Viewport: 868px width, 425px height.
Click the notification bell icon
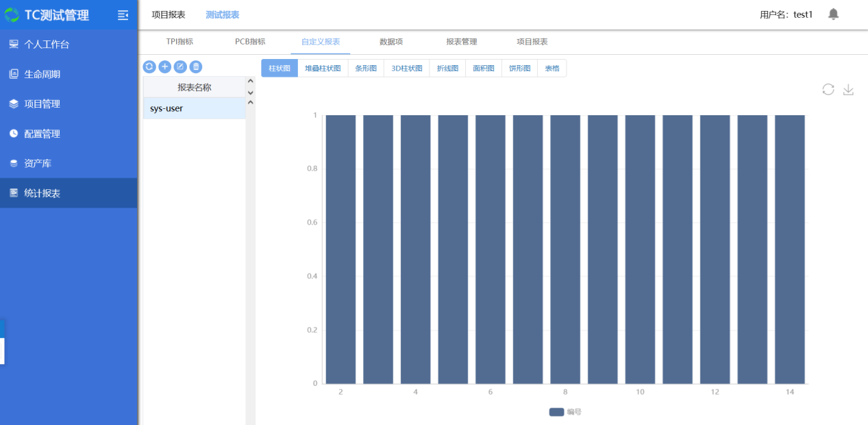click(833, 14)
